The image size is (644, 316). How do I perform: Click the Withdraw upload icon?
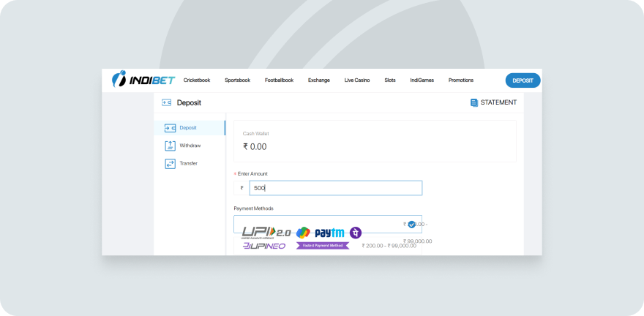pos(170,146)
